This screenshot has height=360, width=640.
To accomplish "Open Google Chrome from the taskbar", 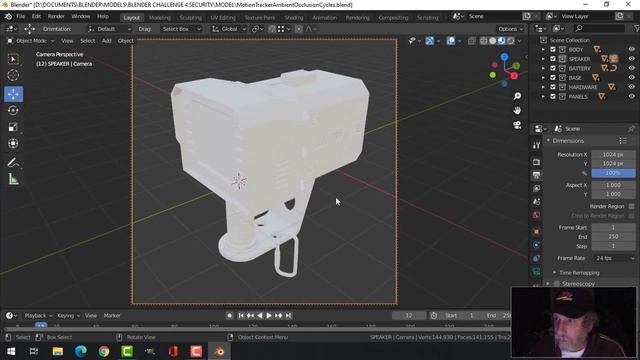I will tap(104, 351).
